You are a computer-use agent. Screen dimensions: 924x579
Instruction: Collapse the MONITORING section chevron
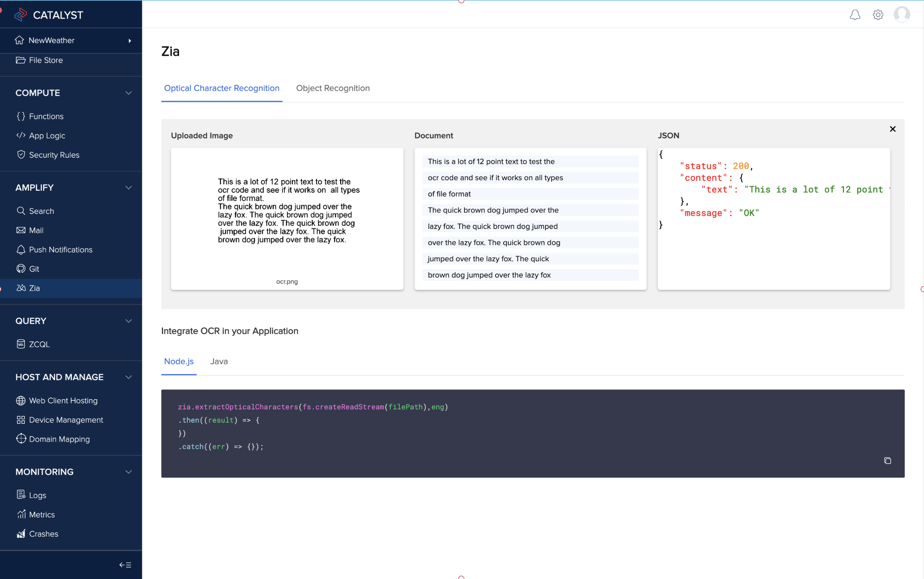click(129, 472)
